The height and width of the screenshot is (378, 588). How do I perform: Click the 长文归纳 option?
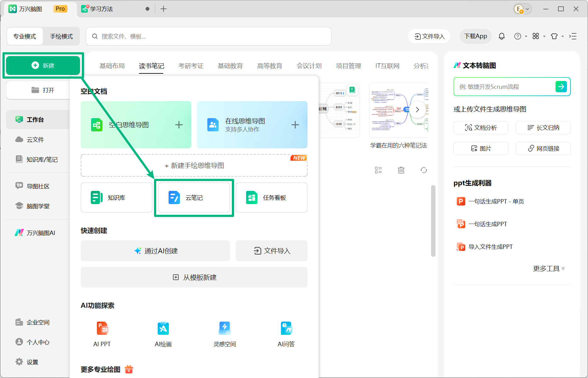(x=543, y=128)
